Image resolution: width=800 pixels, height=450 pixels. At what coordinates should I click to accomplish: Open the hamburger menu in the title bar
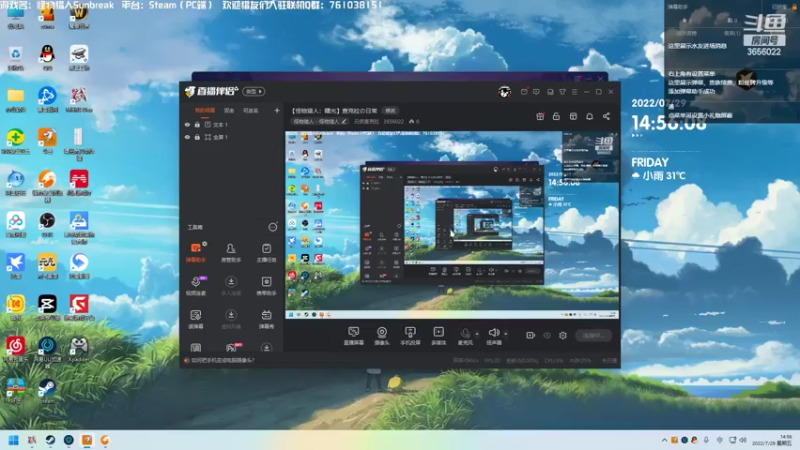(574, 92)
